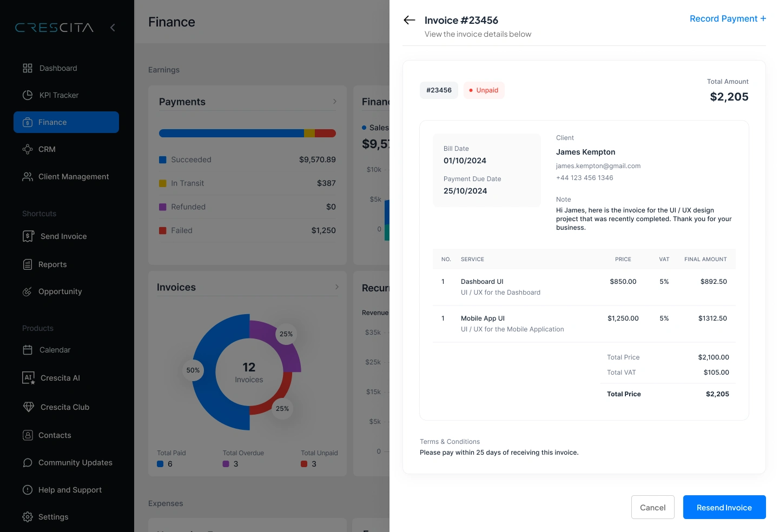The width and height of the screenshot is (779, 532).
Task: Open the Reports panel
Action: tap(52, 264)
